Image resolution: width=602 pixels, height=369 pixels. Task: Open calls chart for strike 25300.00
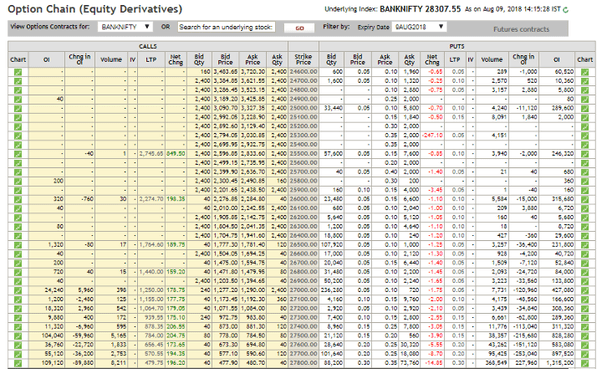click(18, 136)
